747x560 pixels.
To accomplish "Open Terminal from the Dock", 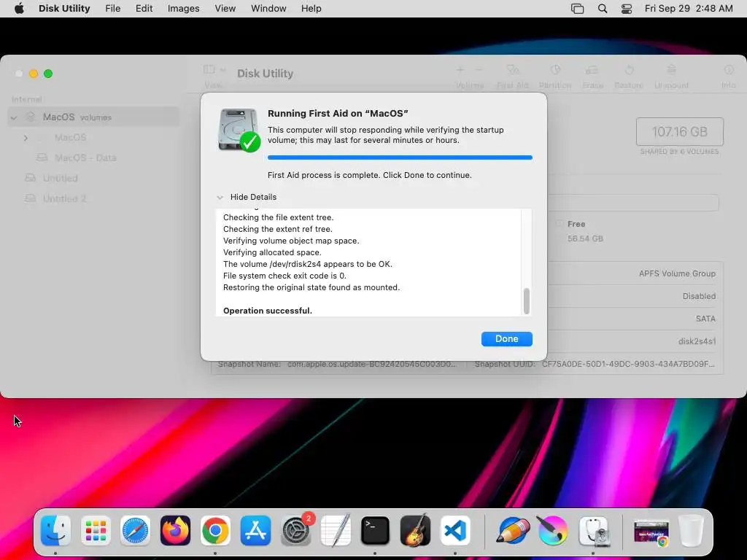I will [x=376, y=531].
